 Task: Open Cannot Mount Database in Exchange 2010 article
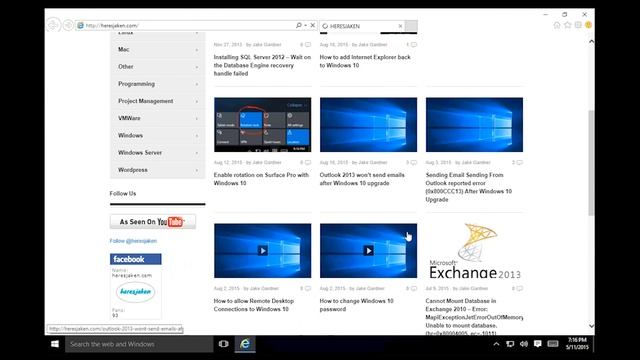(474, 317)
